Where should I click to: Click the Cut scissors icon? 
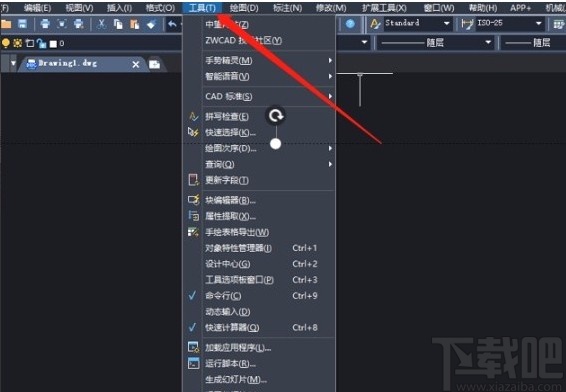tap(102, 24)
